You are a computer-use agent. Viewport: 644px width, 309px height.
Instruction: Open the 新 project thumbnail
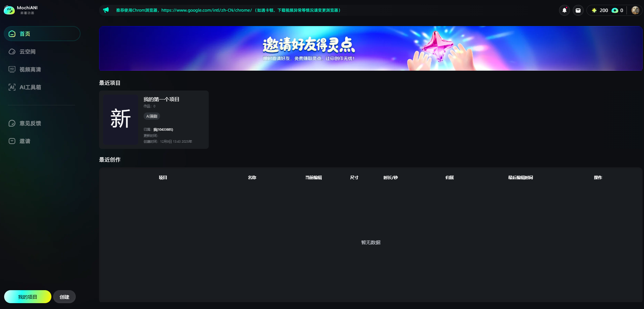click(121, 119)
